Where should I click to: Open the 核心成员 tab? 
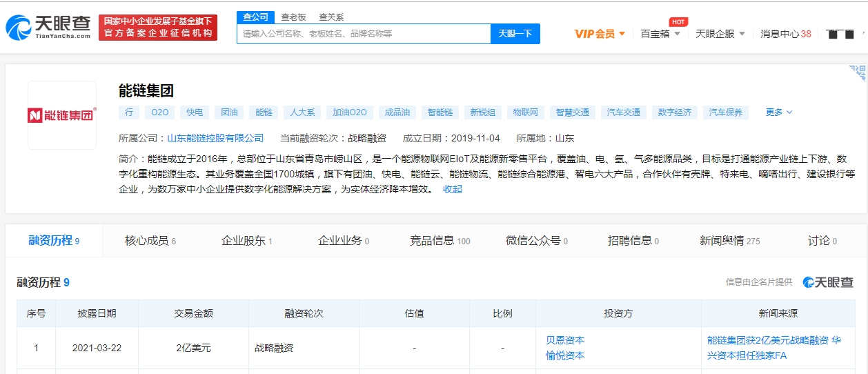pos(150,241)
